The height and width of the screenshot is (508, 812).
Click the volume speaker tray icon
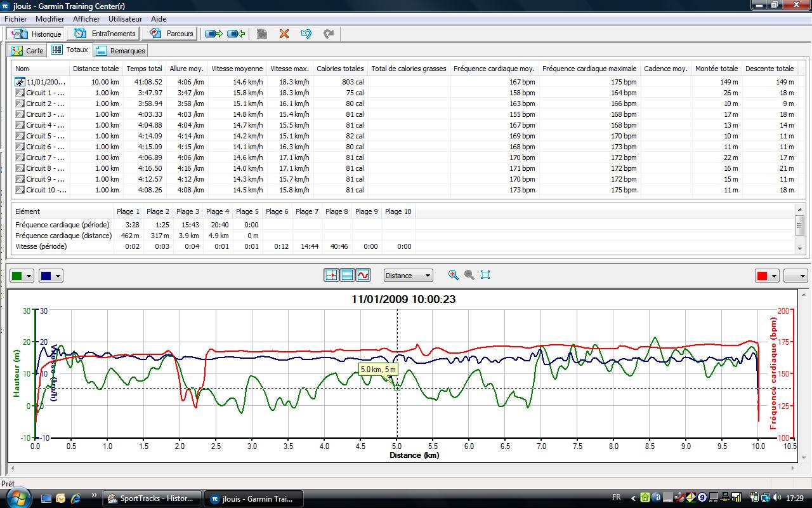point(778,498)
